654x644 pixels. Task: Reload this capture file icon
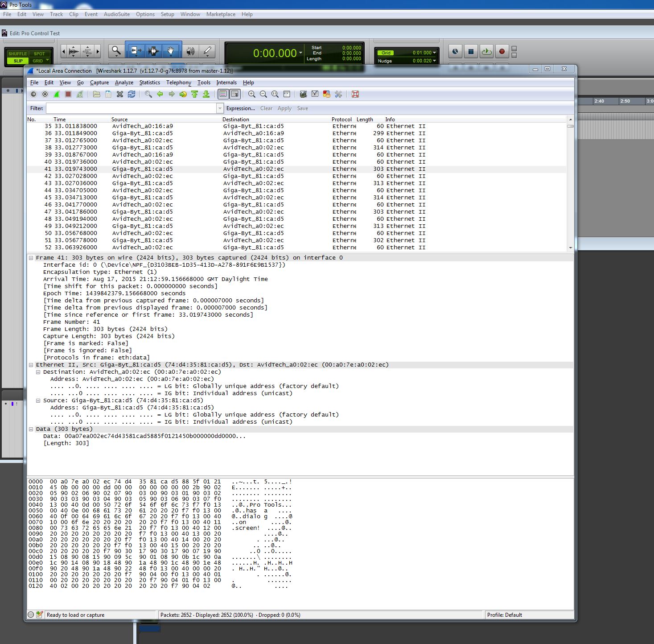coord(131,94)
